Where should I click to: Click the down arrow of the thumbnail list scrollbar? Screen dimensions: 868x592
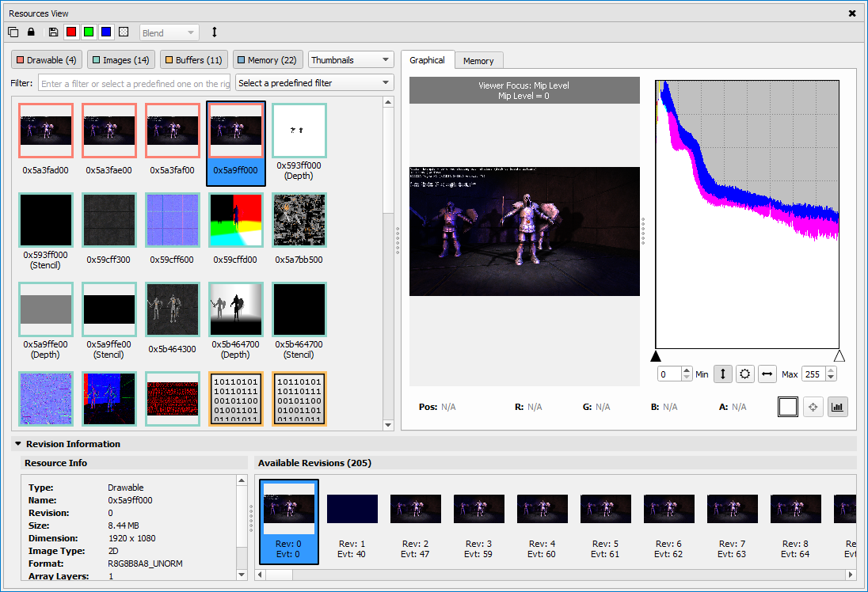[x=388, y=425]
